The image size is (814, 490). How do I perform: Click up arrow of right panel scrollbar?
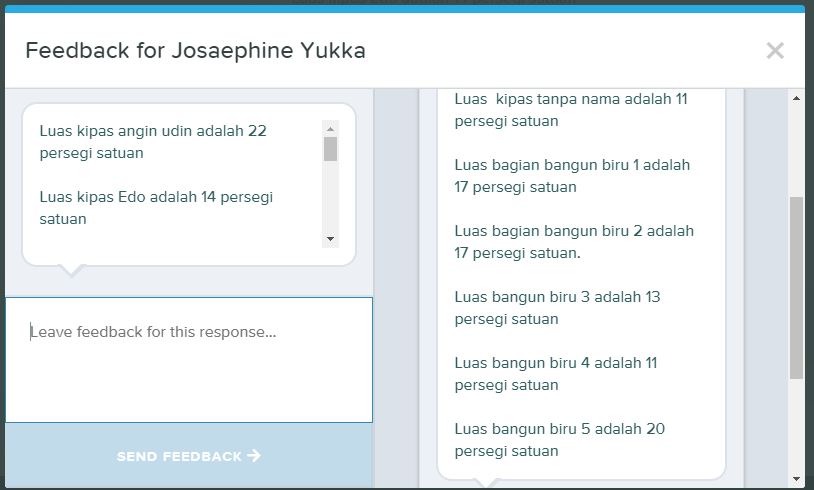[x=796, y=98]
